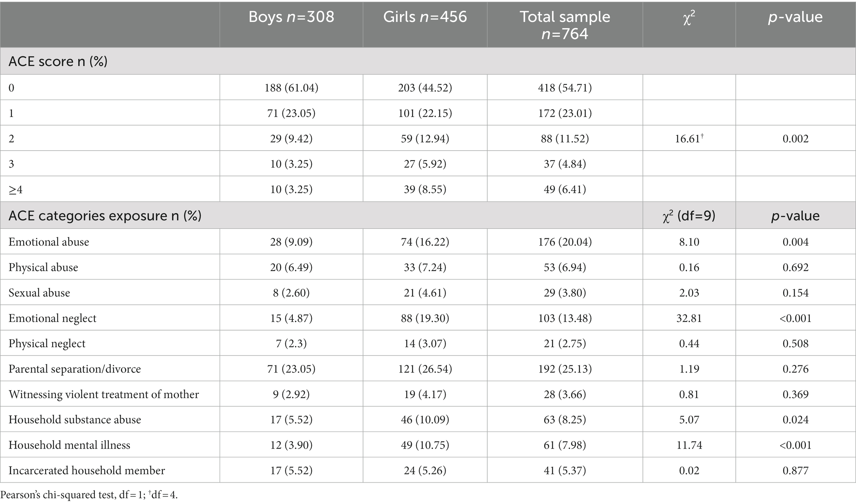Click Household substance abuse row label
This screenshot has height=504, width=856.
pyautogui.click(x=75, y=420)
